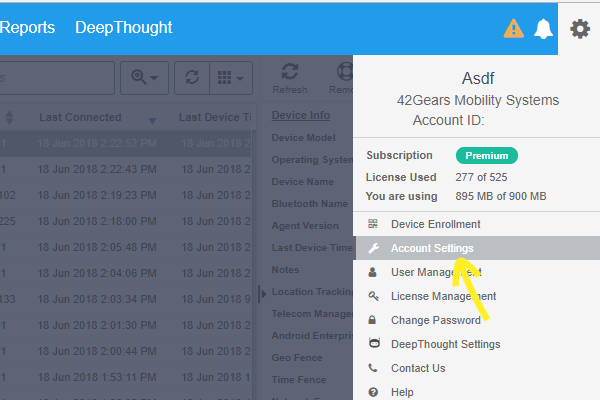Select row connected at 2:22:52 PM

(126, 143)
